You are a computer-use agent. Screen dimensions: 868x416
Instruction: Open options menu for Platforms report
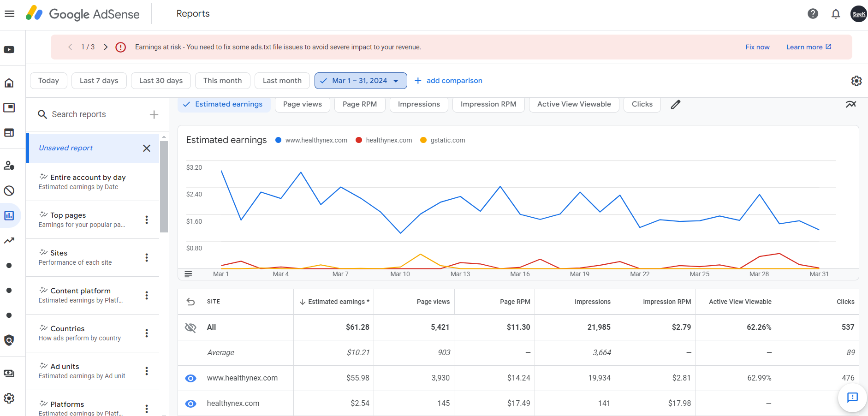pos(147,409)
